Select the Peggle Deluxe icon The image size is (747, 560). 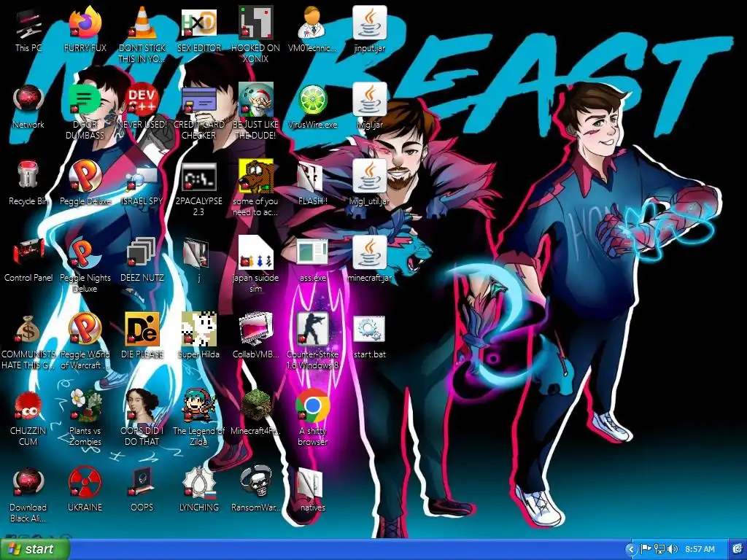point(85,176)
